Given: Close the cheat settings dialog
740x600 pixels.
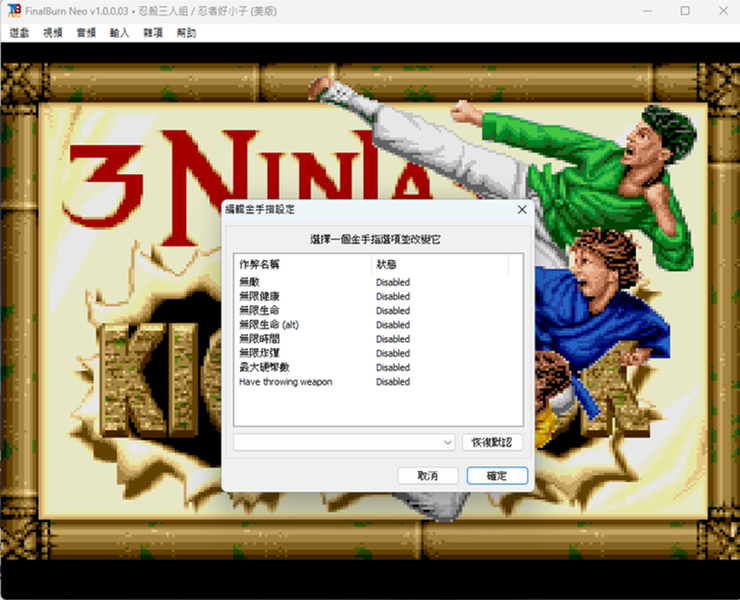Looking at the screenshot, I should pyautogui.click(x=522, y=210).
